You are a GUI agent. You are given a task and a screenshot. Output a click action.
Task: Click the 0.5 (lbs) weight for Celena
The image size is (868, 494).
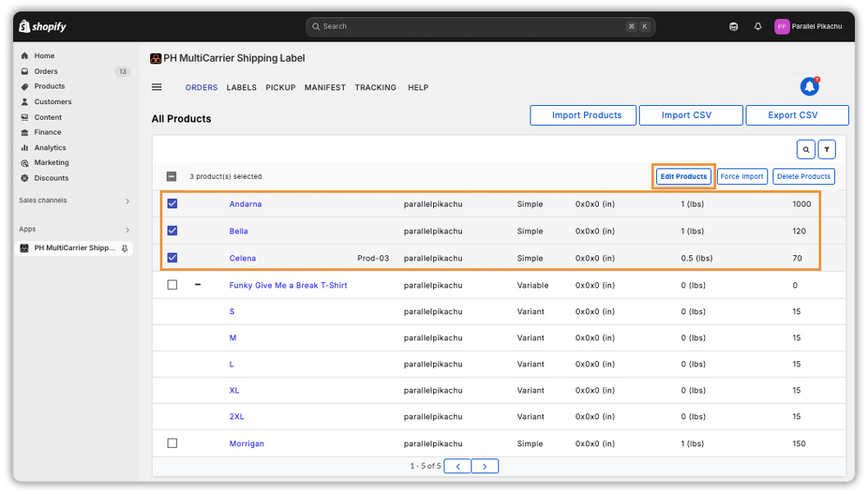click(x=696, y=258)
